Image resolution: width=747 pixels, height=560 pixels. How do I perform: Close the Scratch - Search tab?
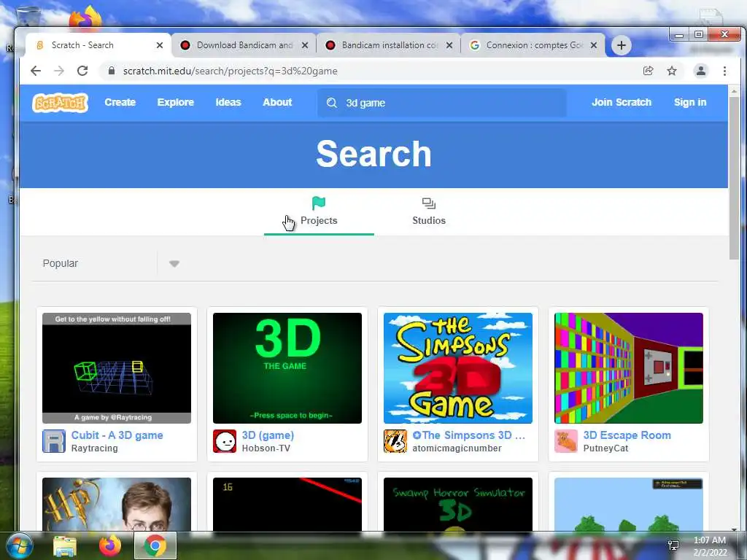tap(160, 45)
